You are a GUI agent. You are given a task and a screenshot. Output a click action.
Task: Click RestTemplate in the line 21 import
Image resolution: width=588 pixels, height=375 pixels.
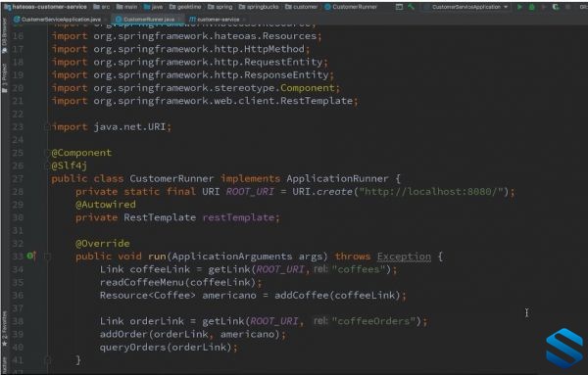[x=317, y=101]
